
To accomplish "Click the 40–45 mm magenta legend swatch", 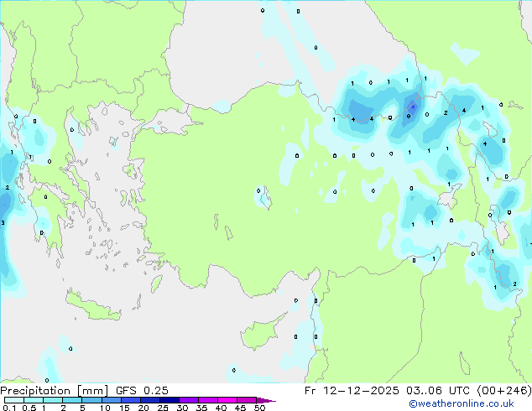I will click(227, 400).
